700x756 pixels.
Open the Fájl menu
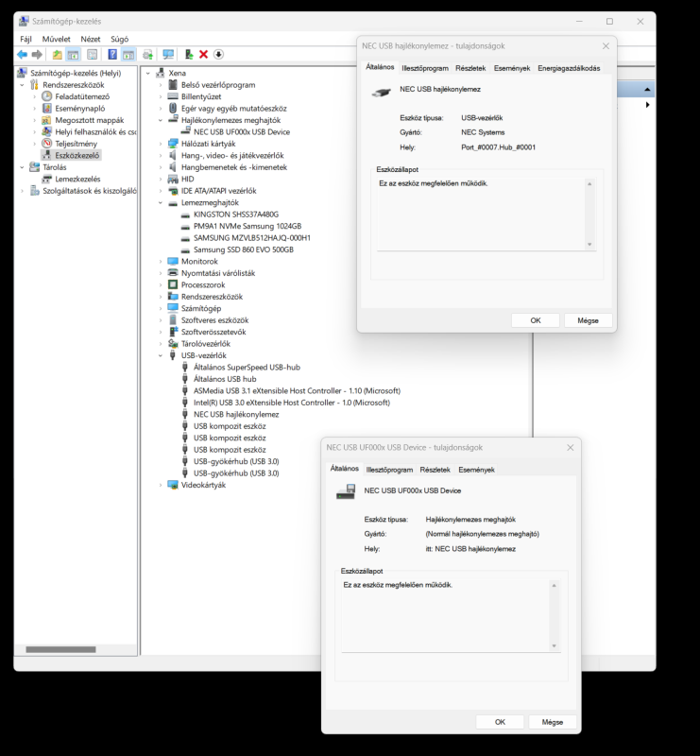click(26, 39)
